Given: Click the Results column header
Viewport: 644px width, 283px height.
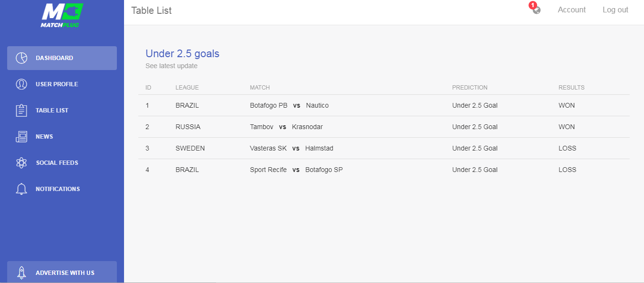Looking at the screenshot, I should pos(571,88).
